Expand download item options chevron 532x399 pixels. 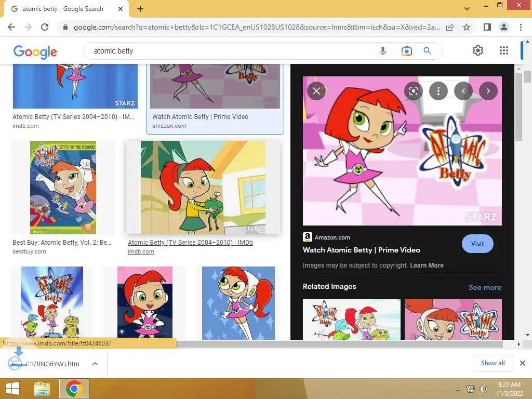coord(95,364)
